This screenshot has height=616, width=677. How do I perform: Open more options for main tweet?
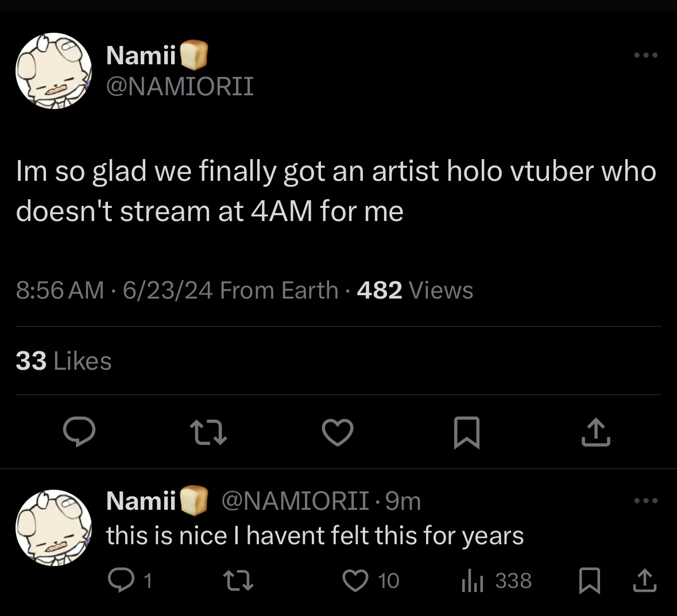point(646,56)
